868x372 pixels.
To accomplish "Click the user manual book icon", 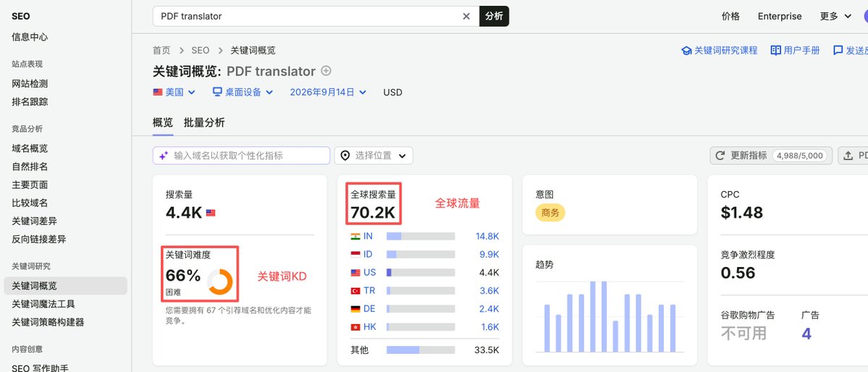I will pyautogui.click(x=776, y=51).
